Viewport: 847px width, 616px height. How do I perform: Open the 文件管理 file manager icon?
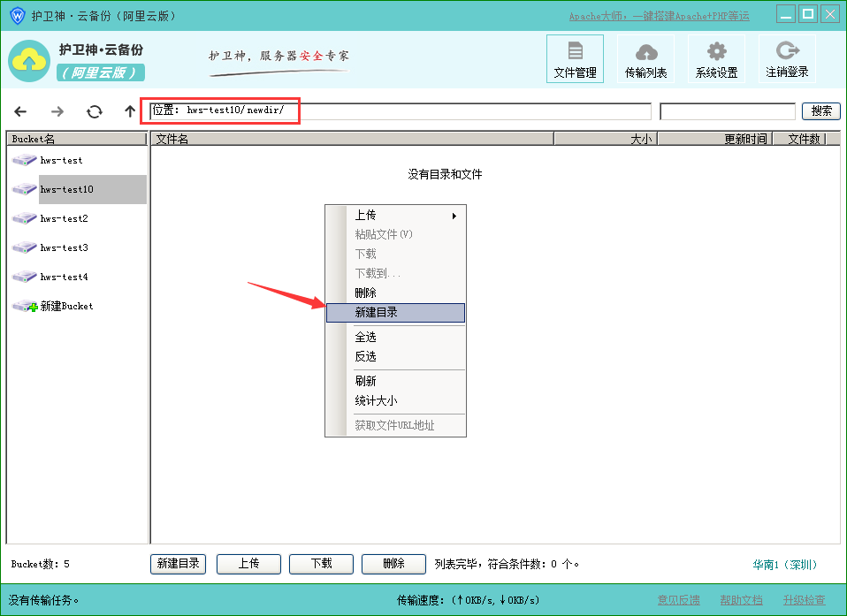(575, 59)
